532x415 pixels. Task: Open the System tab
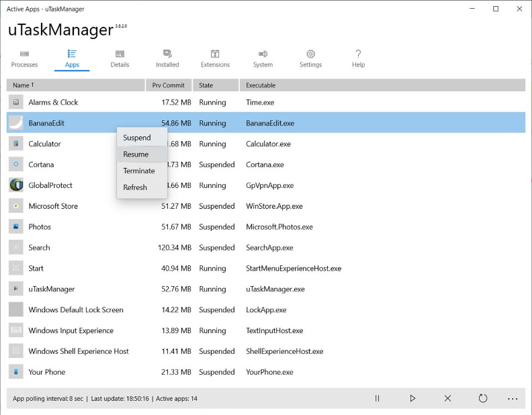pos(263,59)
